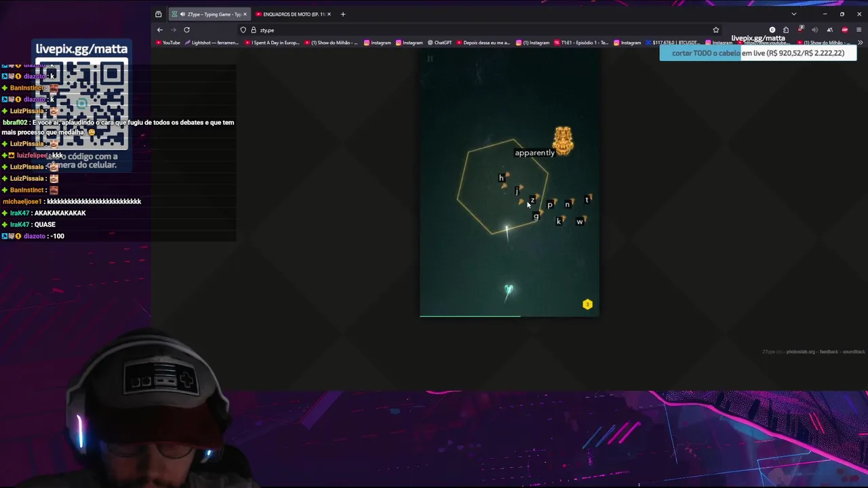
Task: Click IraK47's AKAKAKAKAKAK chat message
Action: coord(44,213)
